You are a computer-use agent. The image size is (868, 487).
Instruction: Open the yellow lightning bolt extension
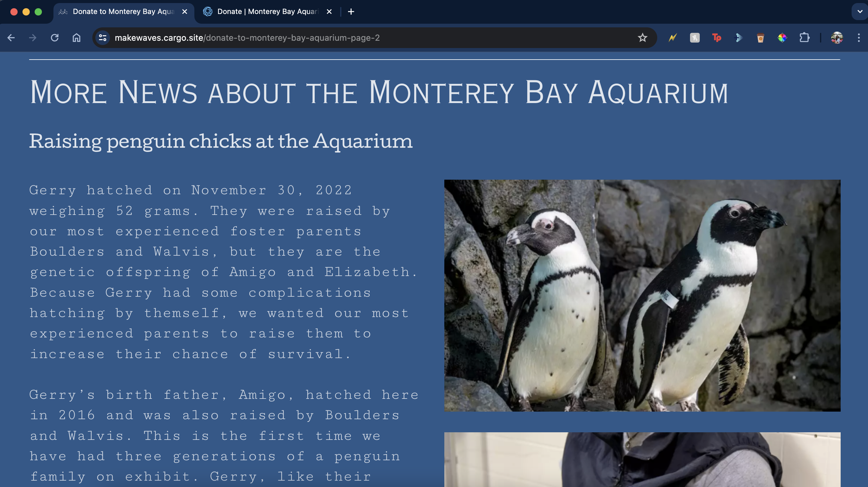[x=673, y=38]
